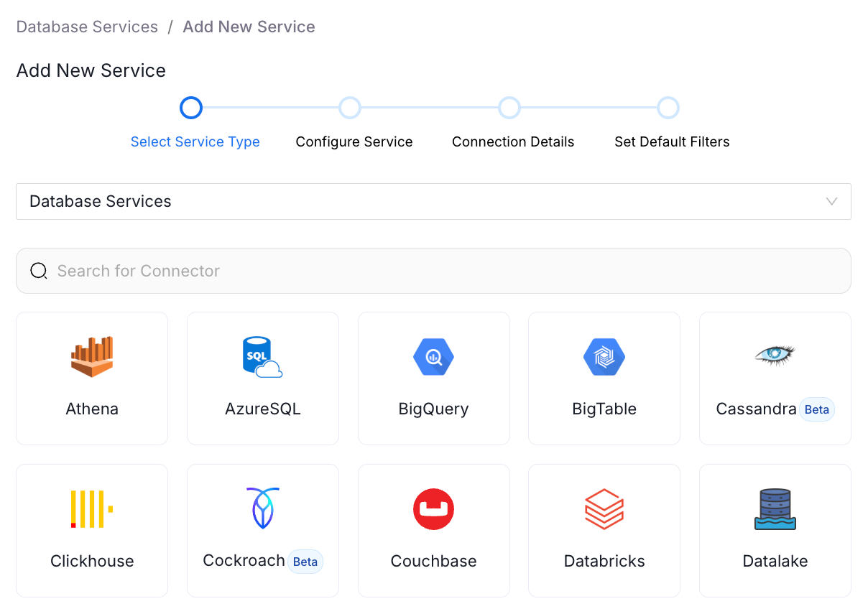Click the Cassandra Beta badge

tap(817, 409)
